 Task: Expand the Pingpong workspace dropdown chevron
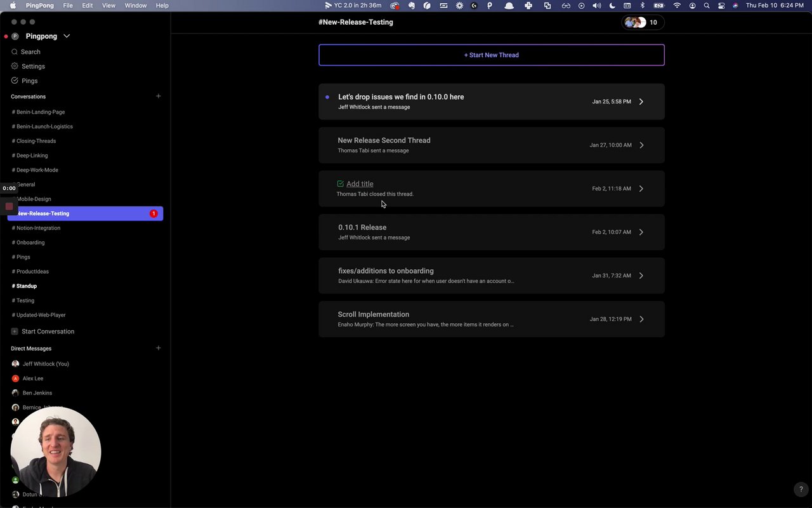click(x=67, y=36)
